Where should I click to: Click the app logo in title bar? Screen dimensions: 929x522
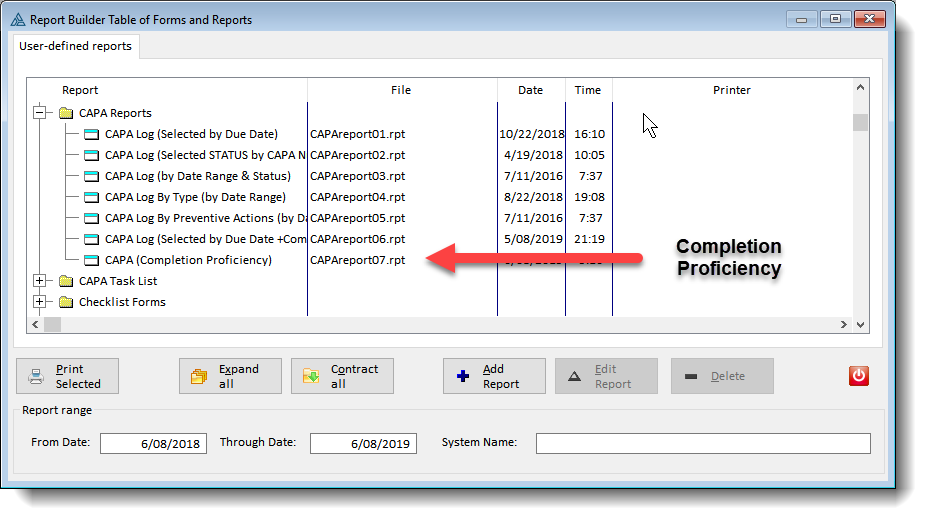tap(16, 20)
